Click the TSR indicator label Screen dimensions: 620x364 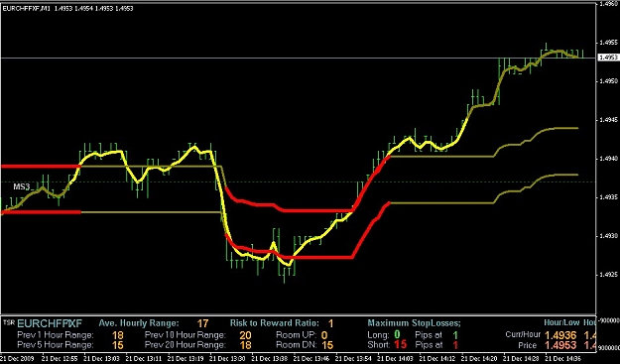[x=8, y=322]
